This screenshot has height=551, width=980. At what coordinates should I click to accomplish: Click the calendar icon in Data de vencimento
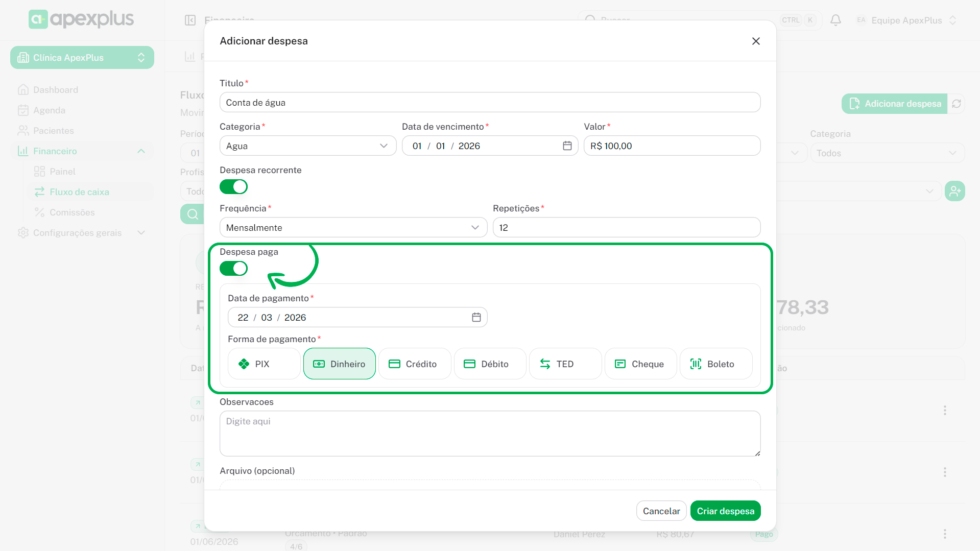(x=567, y=146)
